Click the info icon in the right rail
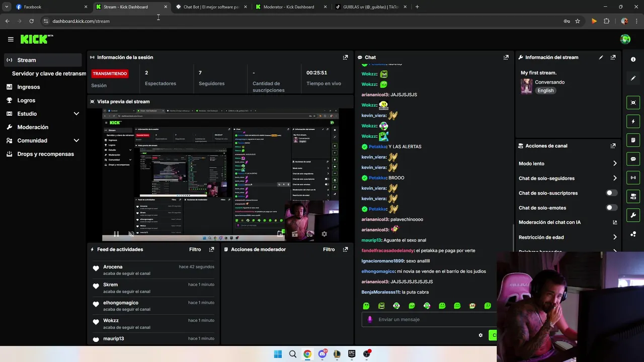Viewport: 644px width, 362px height. (x=633, y=59)
